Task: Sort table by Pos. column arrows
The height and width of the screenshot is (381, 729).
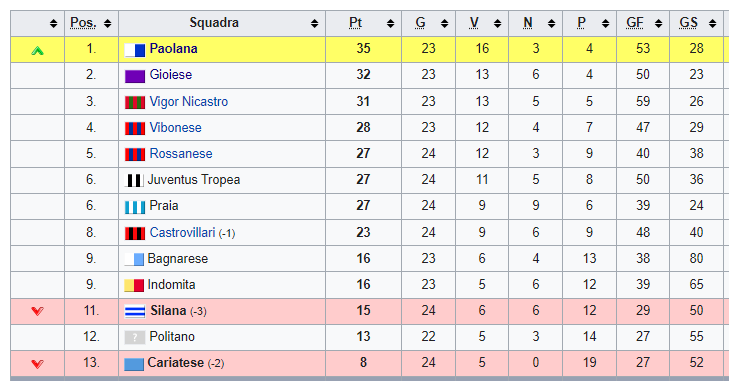Action: (x=107, y=23)
